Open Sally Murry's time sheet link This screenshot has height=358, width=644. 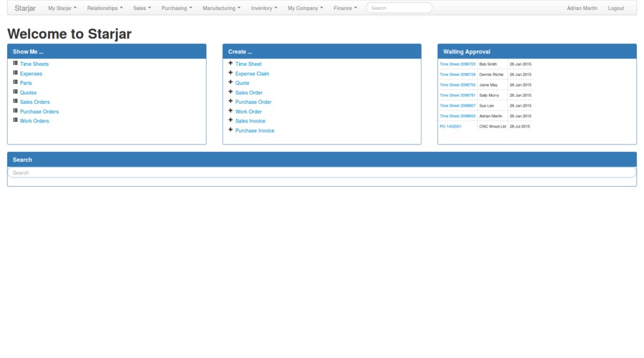[x=457, y=95]
